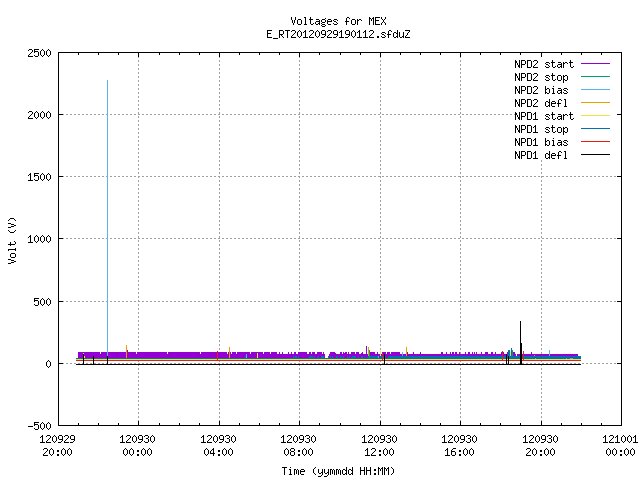
Task: Click the black NPD1 defl legend line
Action: click(x=595, y=155)
